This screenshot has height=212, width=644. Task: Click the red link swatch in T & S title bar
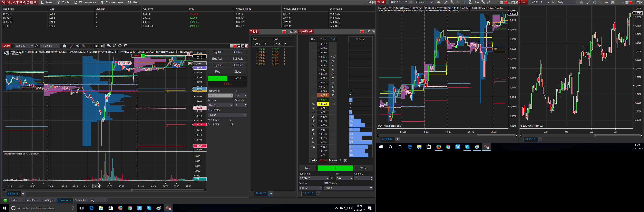click(x=284, y=32)
